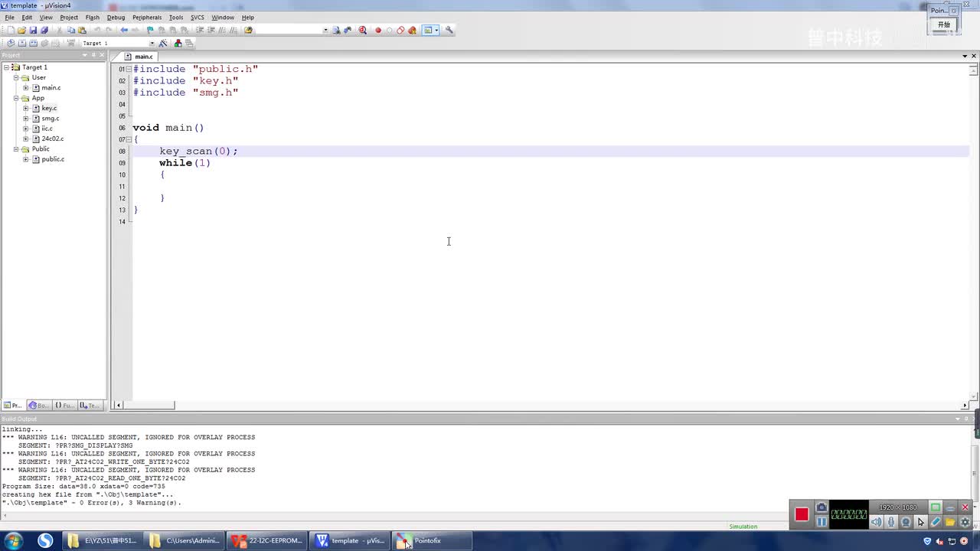Viewport: 980px width, 551px height.
Task: Close the Project panel with its X
Action: point(102,55)
